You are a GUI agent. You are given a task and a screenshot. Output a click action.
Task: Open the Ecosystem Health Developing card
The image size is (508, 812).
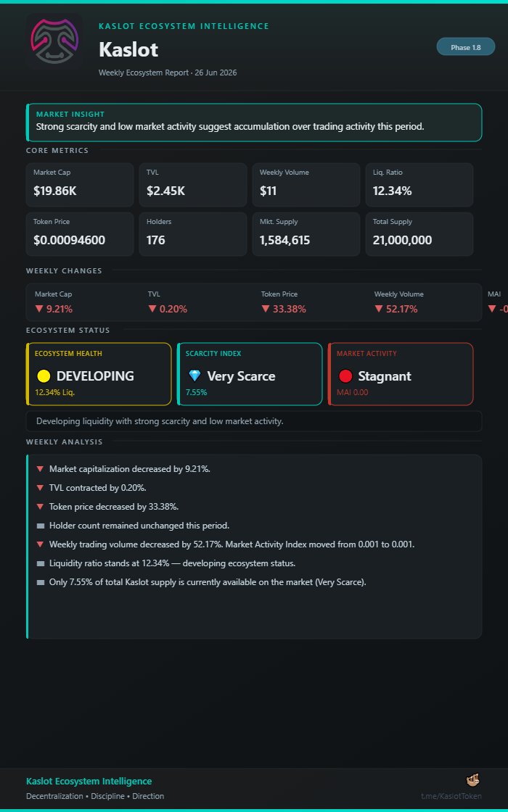click(99, 374)
